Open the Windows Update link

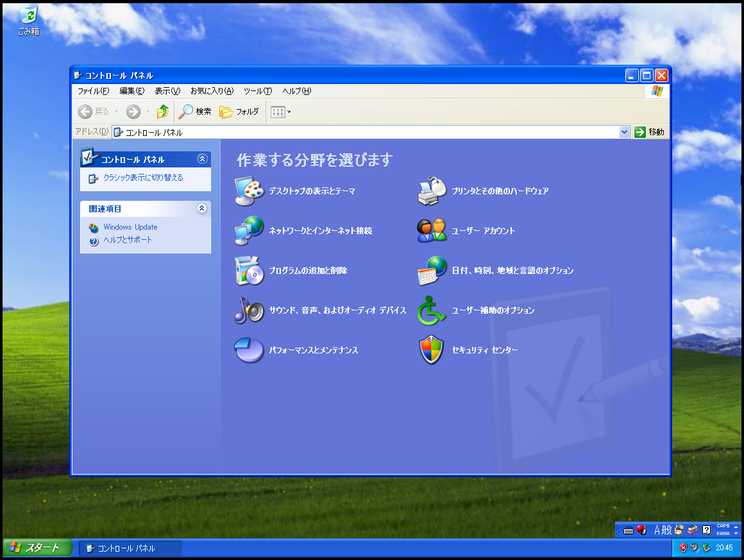click(130, 227)
